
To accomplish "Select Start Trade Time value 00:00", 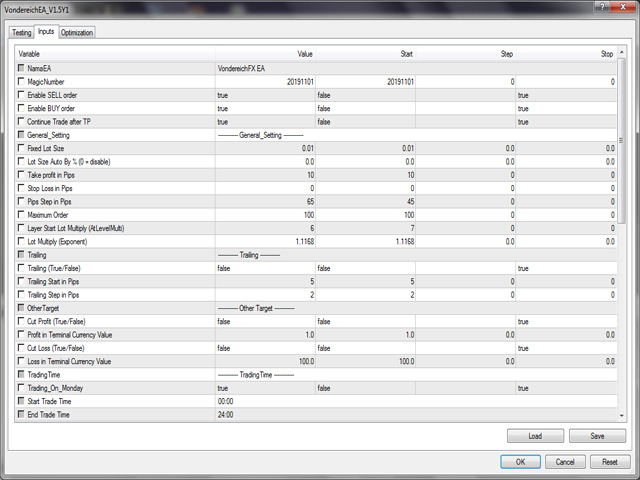I will 416,401.
